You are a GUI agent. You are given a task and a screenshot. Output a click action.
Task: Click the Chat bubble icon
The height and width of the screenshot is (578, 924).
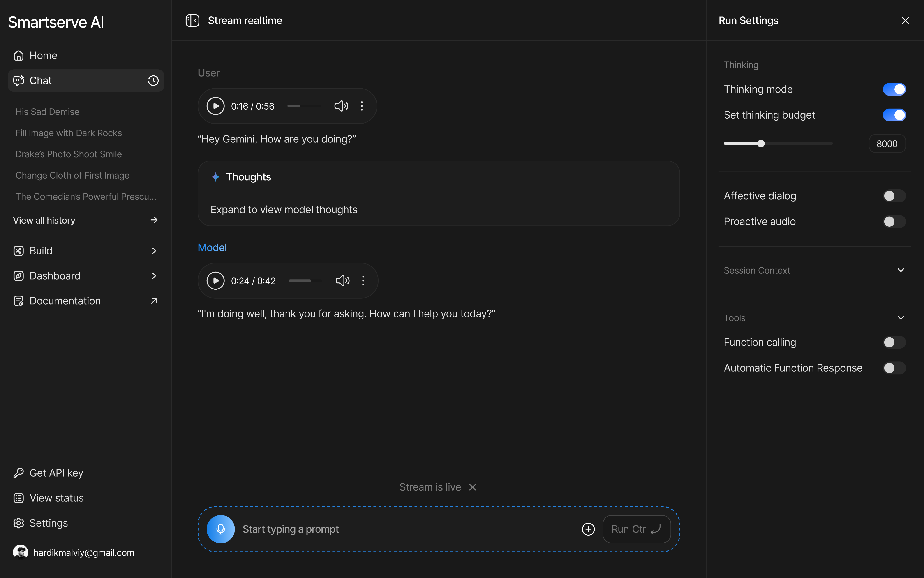[19, 81]
